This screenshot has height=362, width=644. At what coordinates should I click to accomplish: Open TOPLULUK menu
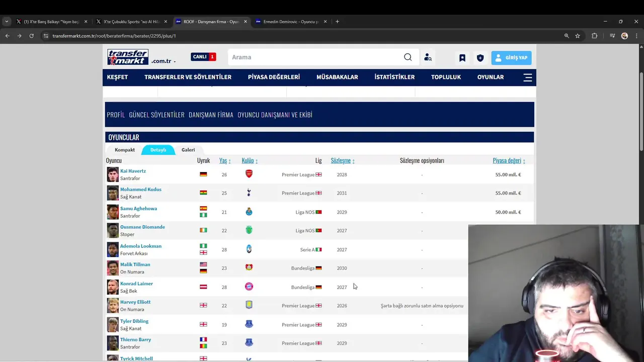tap(446, 77)
